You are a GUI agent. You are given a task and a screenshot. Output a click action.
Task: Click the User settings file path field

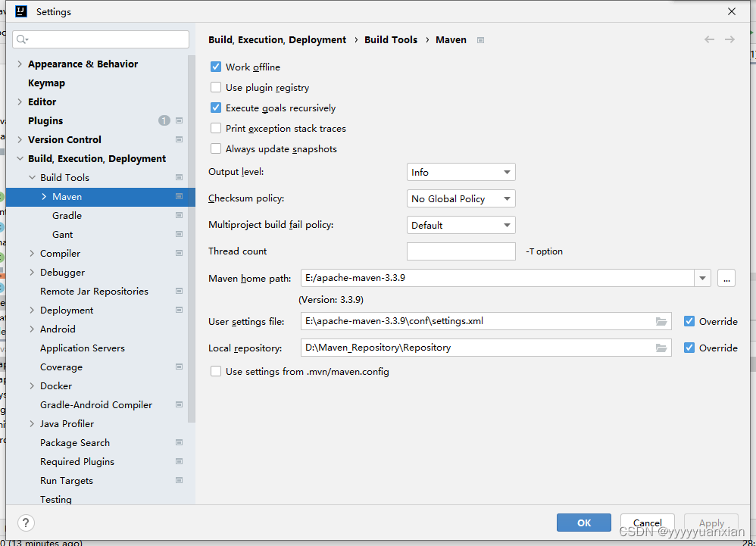(x=486, y=321)
